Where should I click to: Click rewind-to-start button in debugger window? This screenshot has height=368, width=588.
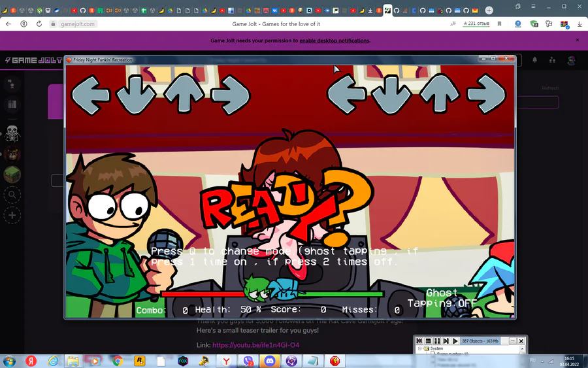[419, 341]
